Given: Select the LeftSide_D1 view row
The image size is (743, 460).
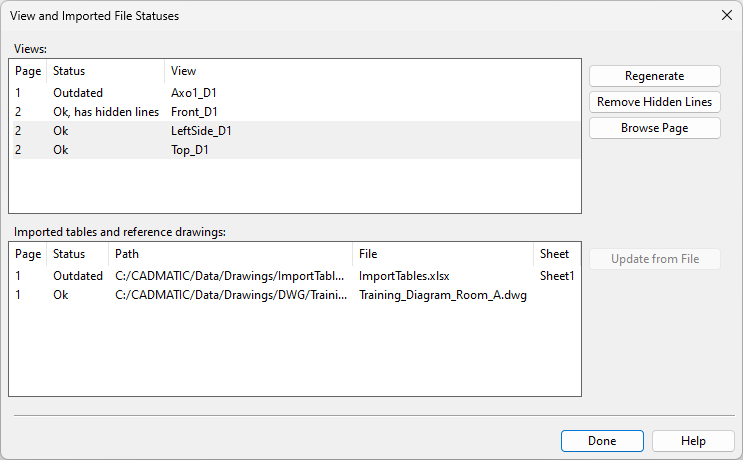Looking at the screenshot, I should click(x=295, y=131).
